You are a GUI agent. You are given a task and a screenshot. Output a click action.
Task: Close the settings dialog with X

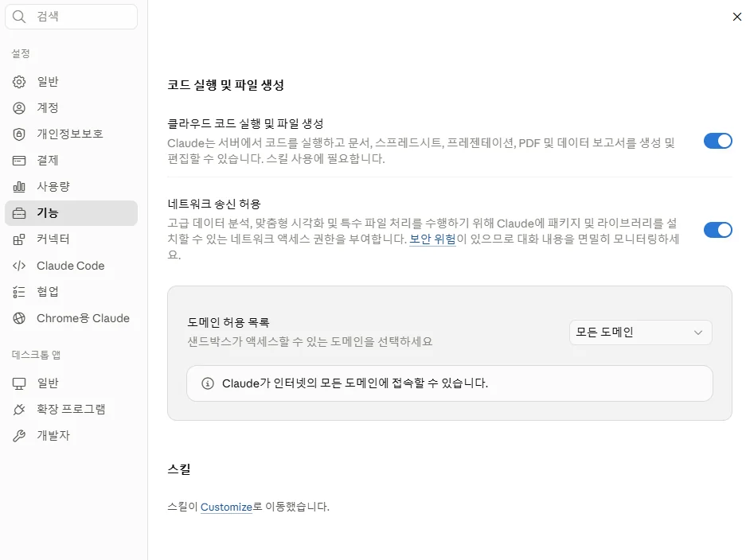click(x=737, y=17)
